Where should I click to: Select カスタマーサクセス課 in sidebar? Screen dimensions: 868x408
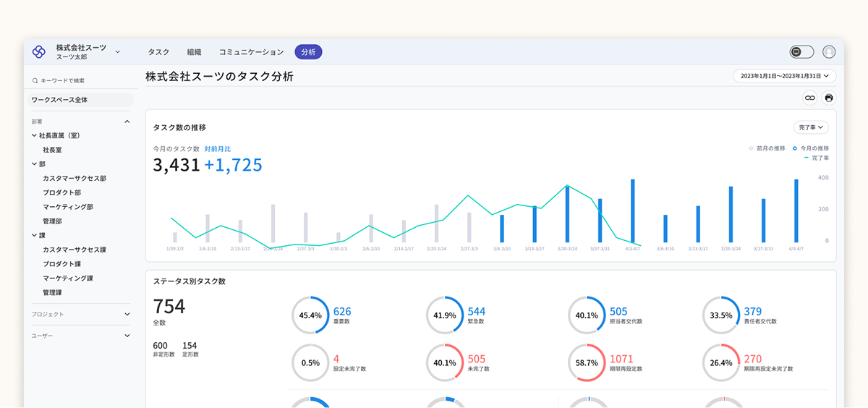click(75, 250)
